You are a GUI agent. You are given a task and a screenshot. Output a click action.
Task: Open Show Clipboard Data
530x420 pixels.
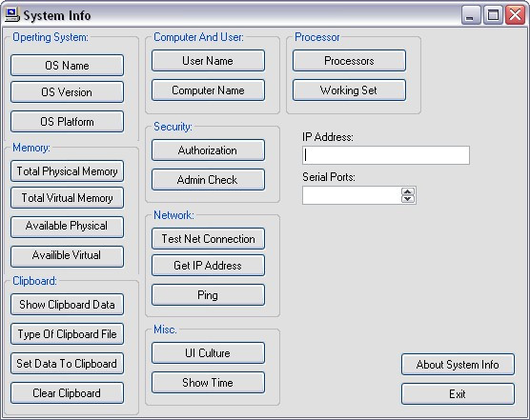click(x=67, y=305)
